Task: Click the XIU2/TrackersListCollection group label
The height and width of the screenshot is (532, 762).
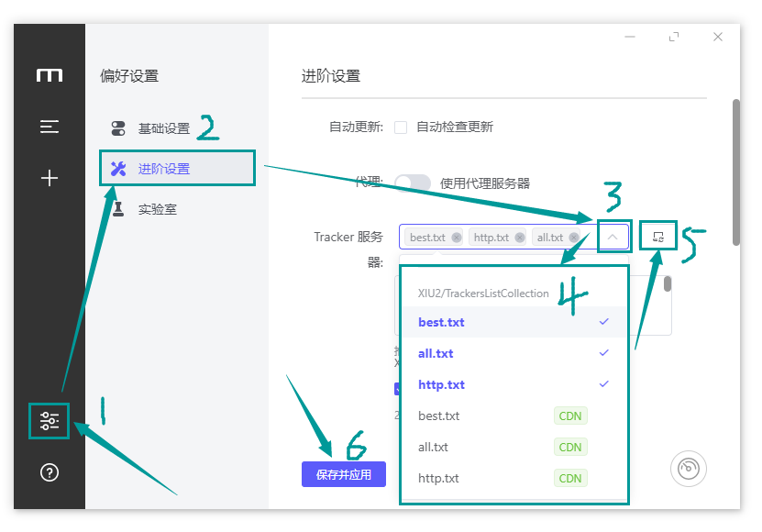Action: click(x=483, y=294)
